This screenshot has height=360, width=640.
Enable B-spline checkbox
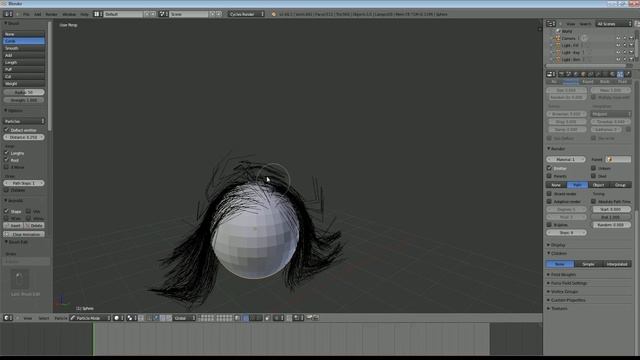549,225
